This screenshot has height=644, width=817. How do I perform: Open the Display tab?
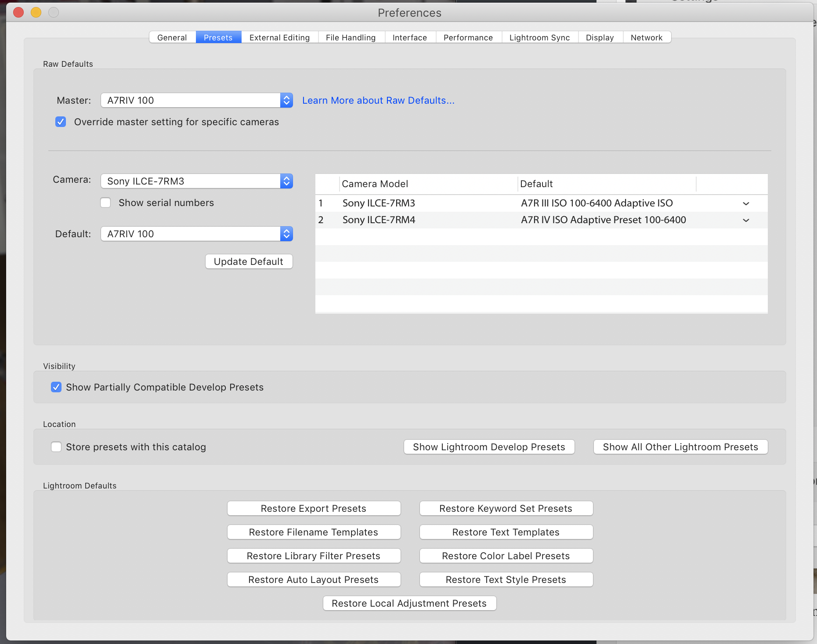point(600,37)
